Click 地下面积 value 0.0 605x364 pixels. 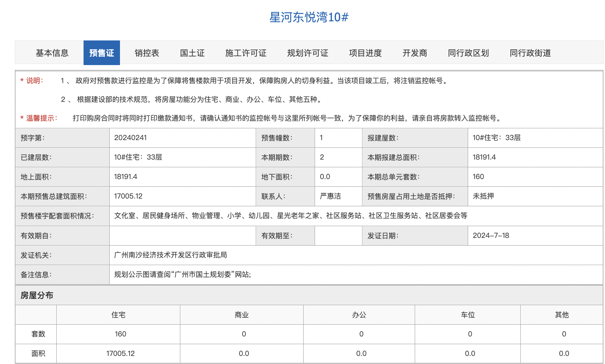(x=325, y=176)
